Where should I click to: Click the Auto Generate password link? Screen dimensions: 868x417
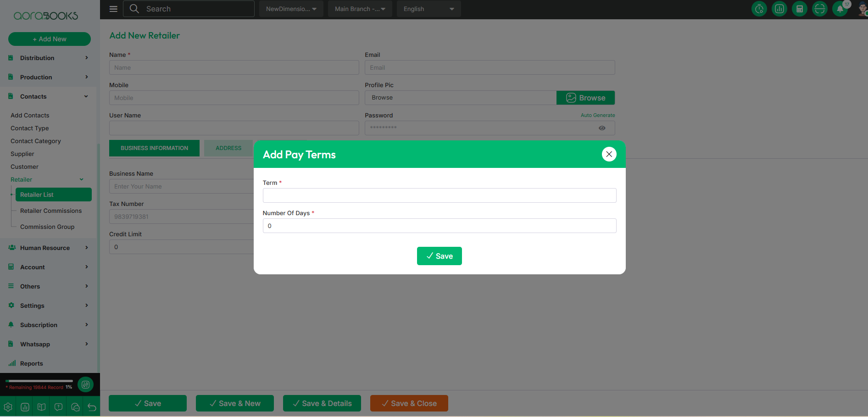point(597,115)
